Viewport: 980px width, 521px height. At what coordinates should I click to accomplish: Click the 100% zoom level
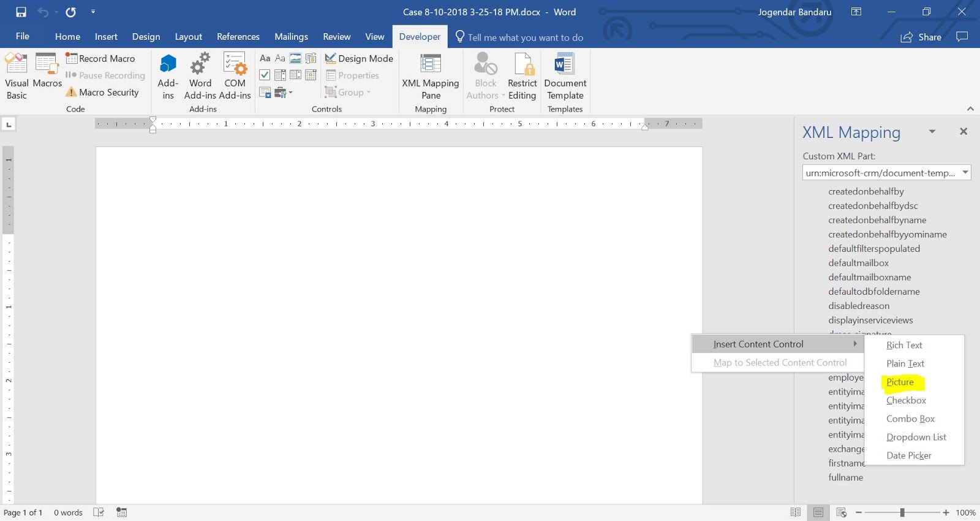[x=965, y=512]
